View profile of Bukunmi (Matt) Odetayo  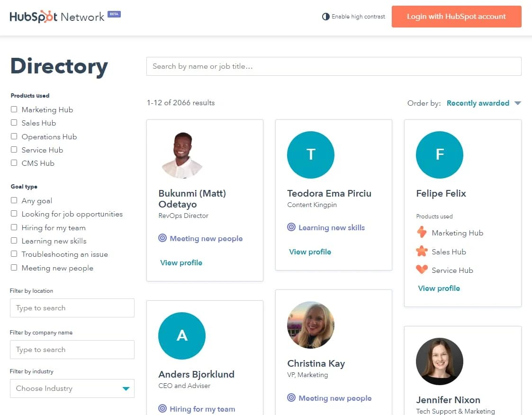tap(181, 262)
